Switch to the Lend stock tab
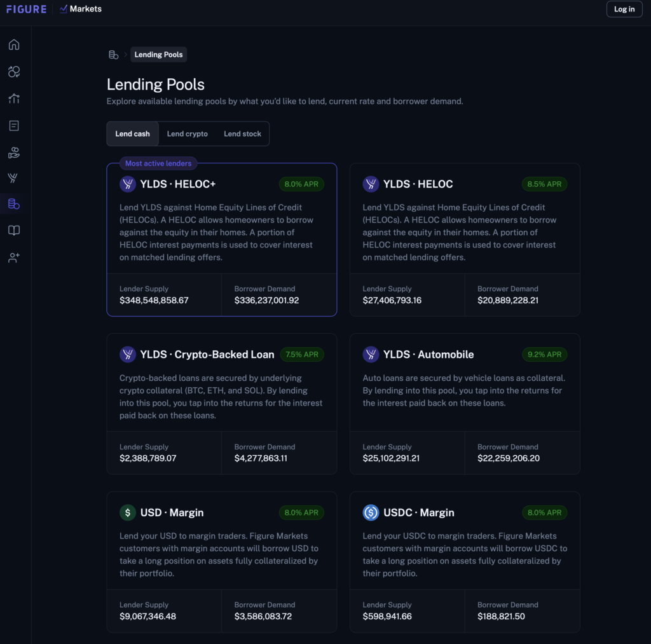The width and height of the screenshot is (651, 644). 242,134
